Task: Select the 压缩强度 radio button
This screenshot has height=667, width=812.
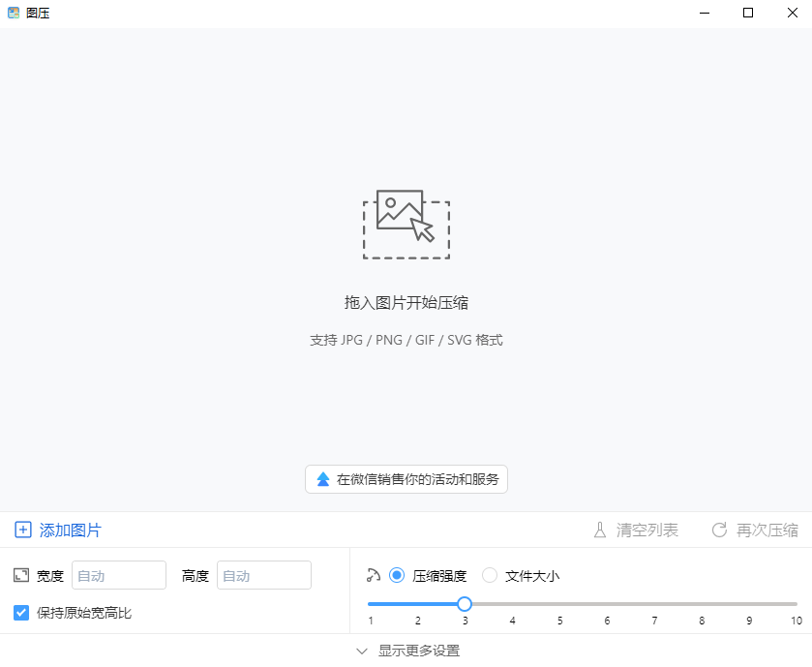Action: click(396, 574)
